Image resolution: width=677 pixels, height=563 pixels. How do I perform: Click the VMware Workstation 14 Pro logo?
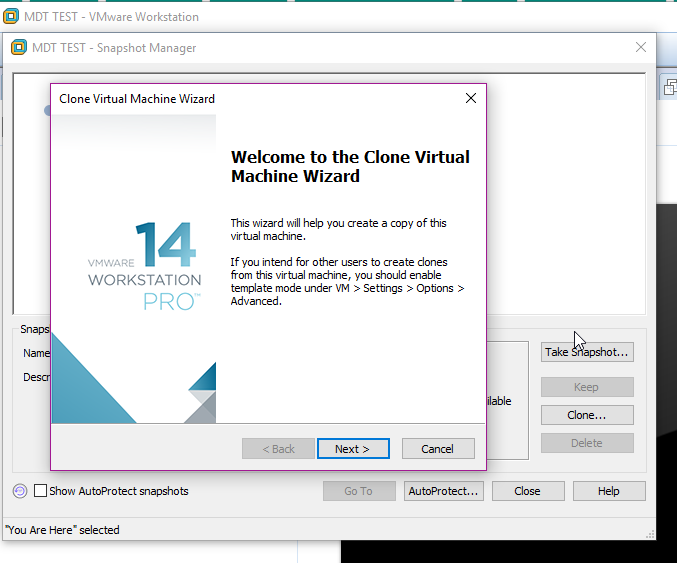[x=144, y=266]
